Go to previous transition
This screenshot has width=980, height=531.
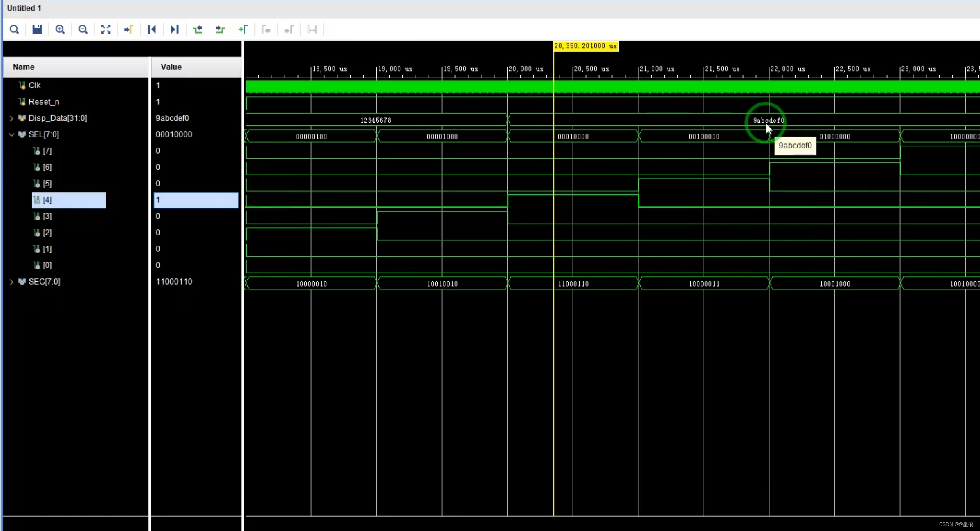(x=198, y=29)
